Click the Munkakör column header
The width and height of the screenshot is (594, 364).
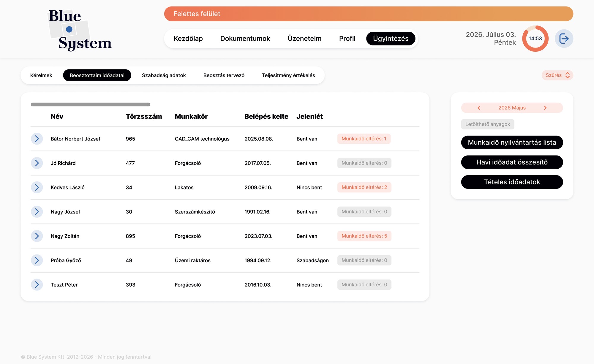191,116
